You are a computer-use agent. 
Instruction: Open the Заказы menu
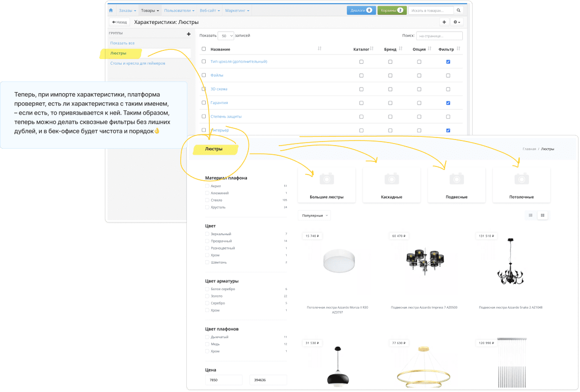pos(128,10)
